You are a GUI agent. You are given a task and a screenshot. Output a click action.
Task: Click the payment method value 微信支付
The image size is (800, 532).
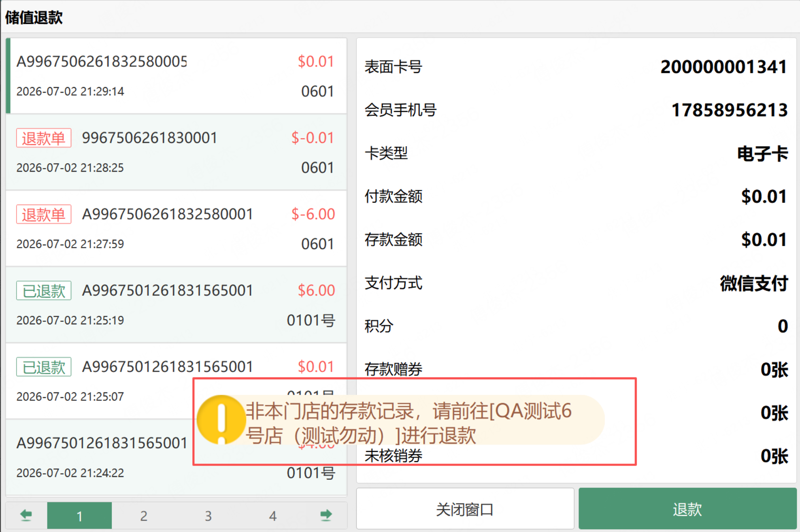tap(754, 283)
